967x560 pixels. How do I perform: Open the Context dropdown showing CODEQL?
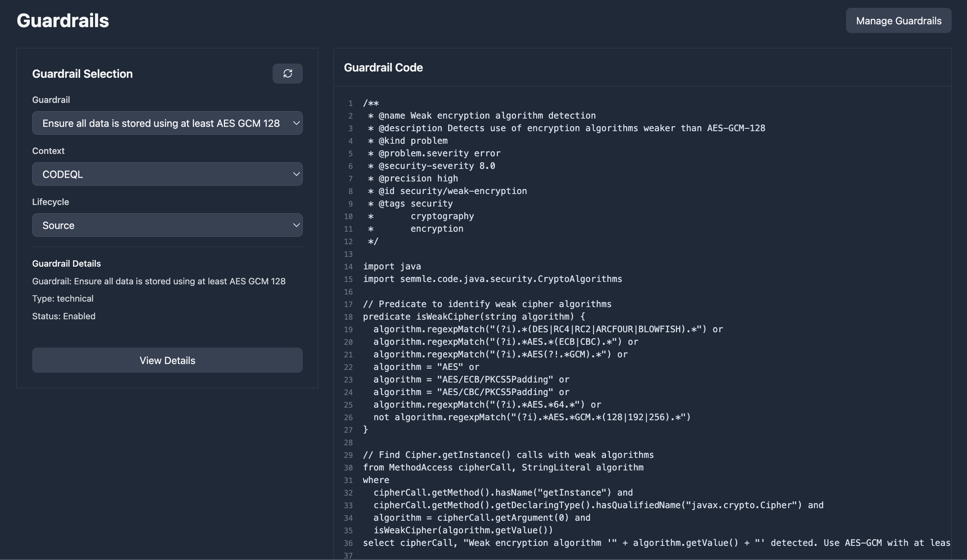point(167,174)
